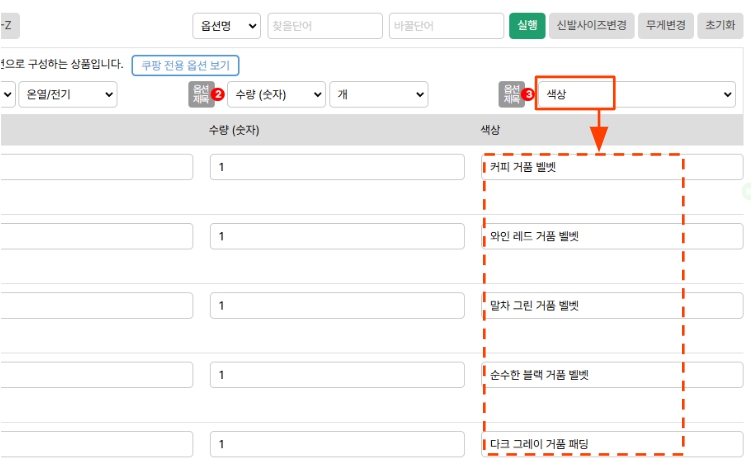Click the 무게변경 button
Image resolution: width=754 pixels, height=476 pixels.
665,26
